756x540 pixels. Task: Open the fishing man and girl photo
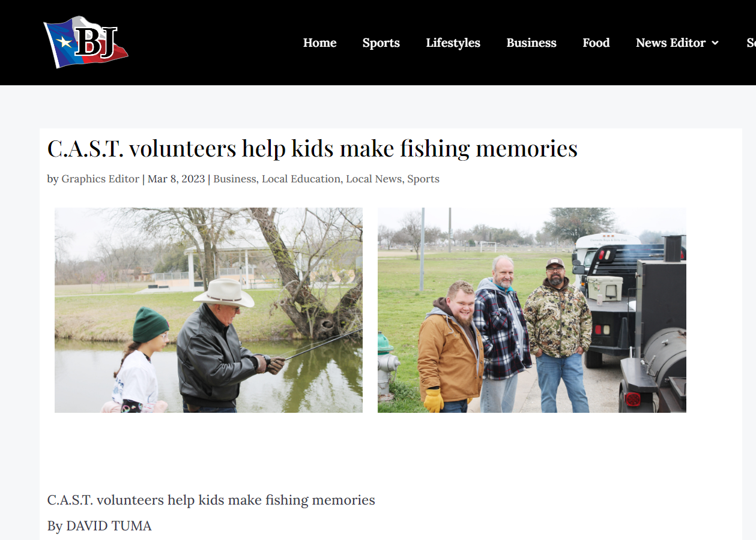[208, 310]
